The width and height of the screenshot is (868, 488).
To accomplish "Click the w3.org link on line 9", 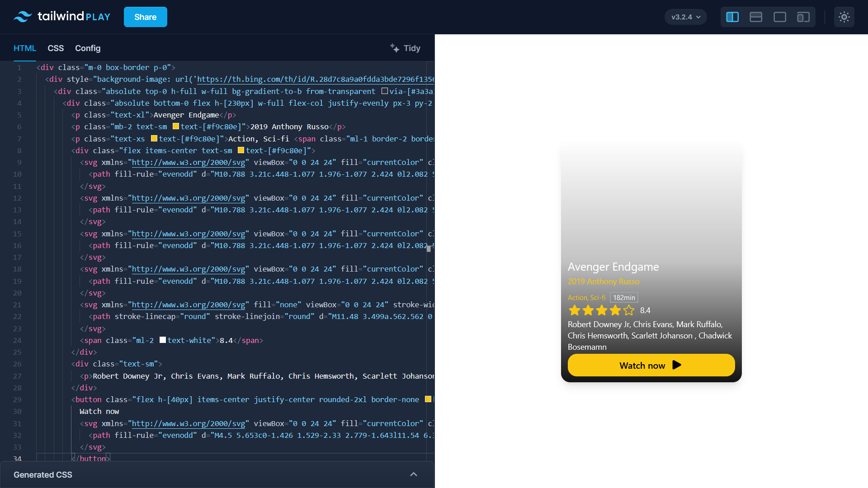I will coord(188,162).
